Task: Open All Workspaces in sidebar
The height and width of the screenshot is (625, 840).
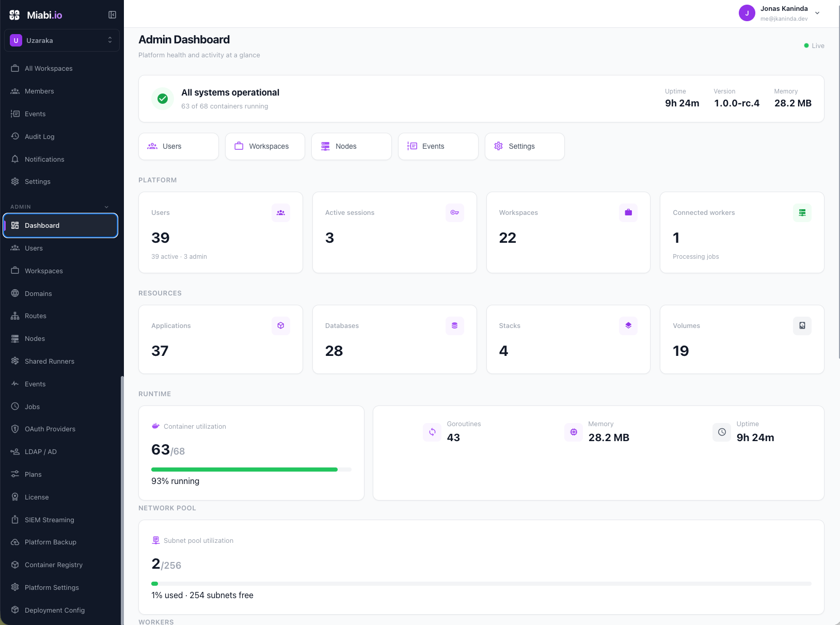Action: (61, 68)
